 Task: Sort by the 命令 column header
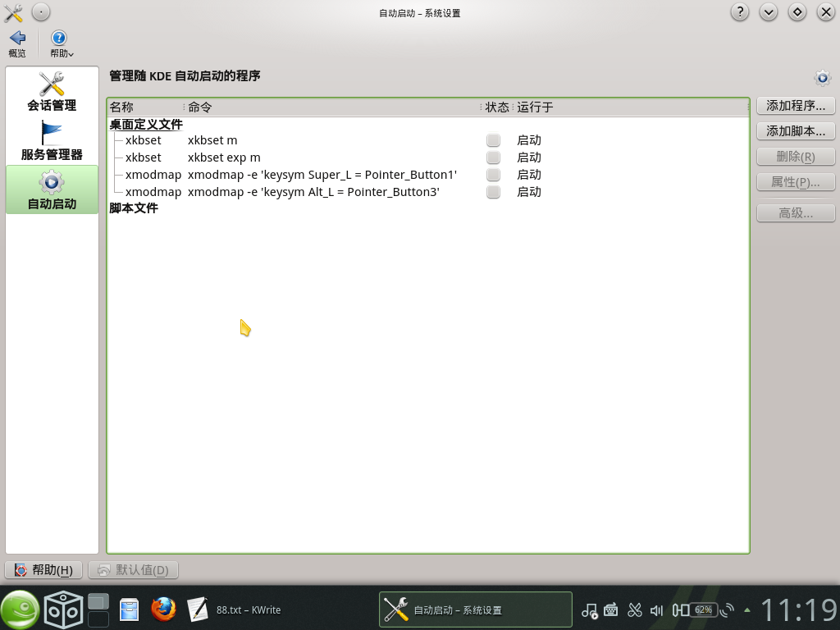click(332, 107)
